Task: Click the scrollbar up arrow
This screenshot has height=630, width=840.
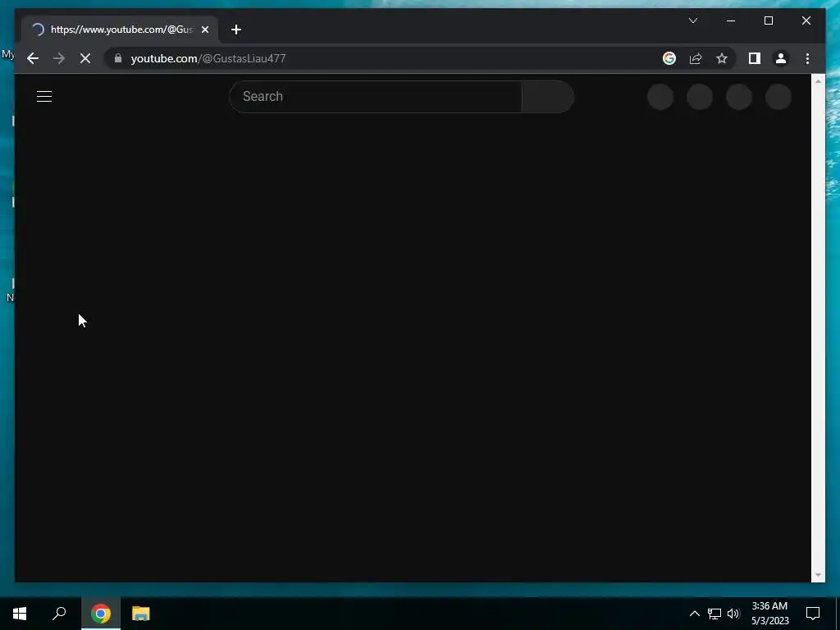Action: pos(818,81)
